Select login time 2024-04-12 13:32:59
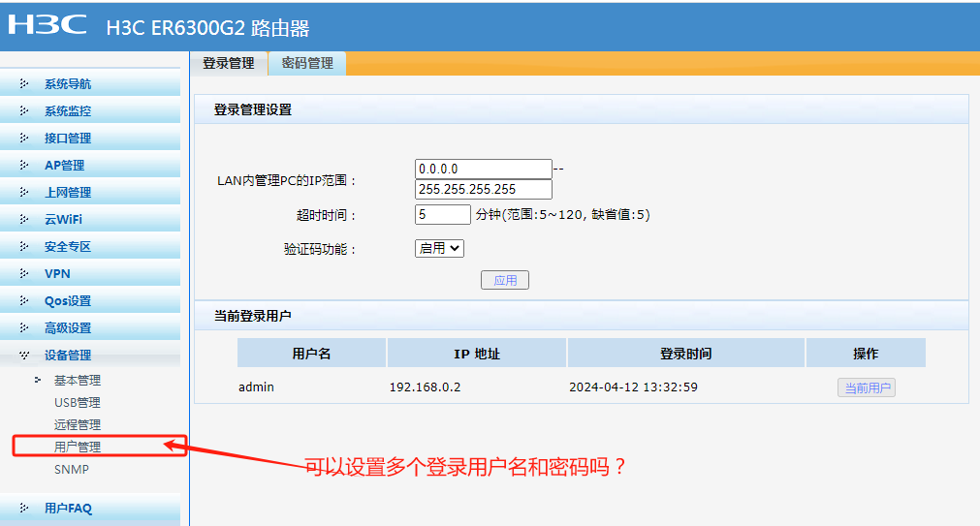 [633, 387]
